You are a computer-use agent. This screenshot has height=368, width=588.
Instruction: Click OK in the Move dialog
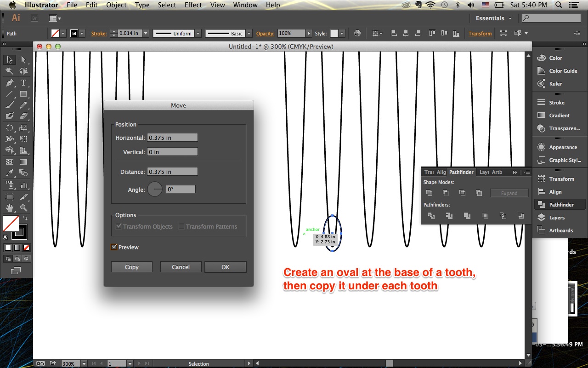[x=226, y=267]
